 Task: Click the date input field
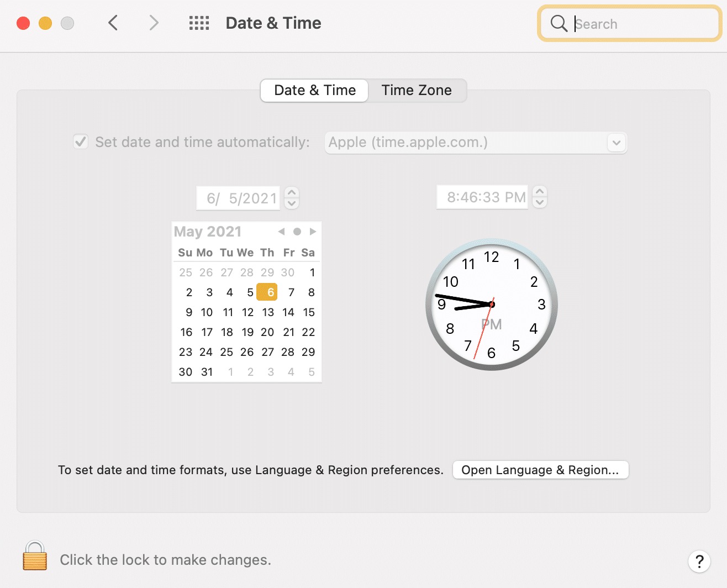point(239,198)
